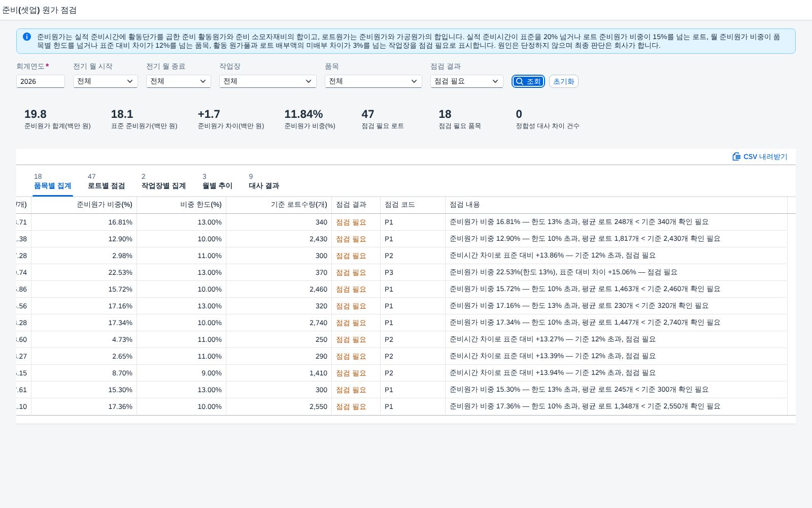Click the 초기화 reset button

563,81
